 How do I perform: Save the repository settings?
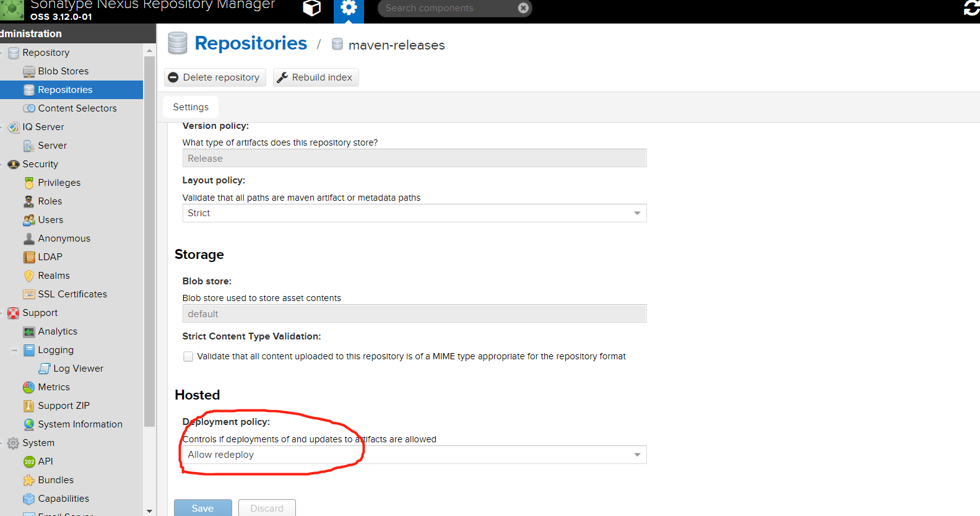(x=202, y=508)
